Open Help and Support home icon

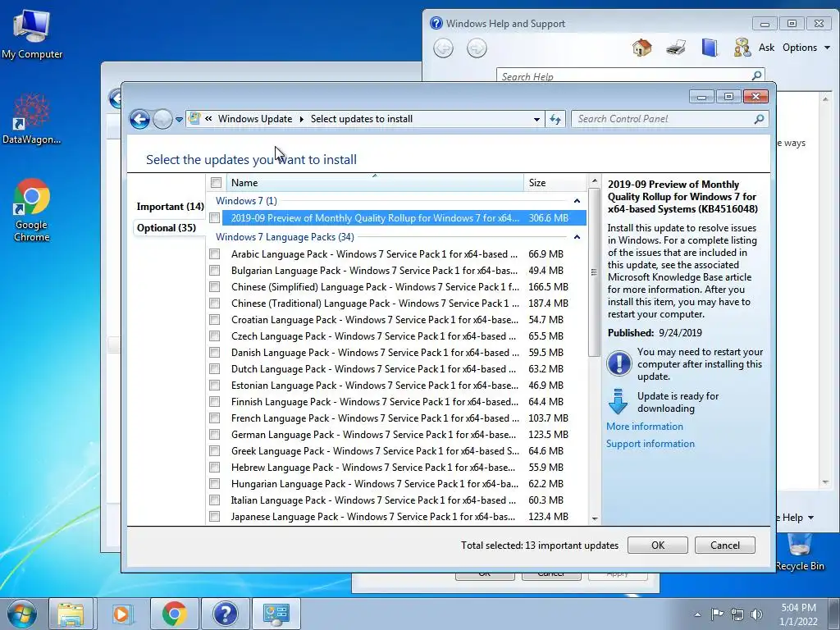pyautogui.click(x=641, y=48)
